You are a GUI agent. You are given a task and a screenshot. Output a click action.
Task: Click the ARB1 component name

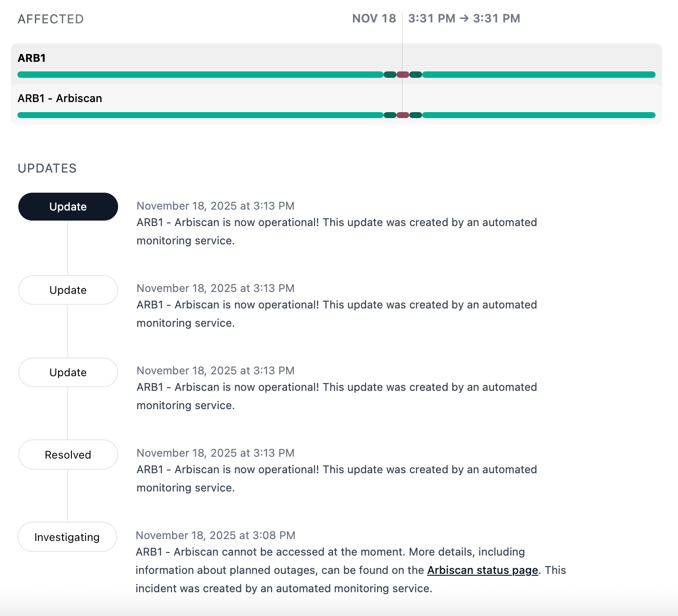click(32, 58)
